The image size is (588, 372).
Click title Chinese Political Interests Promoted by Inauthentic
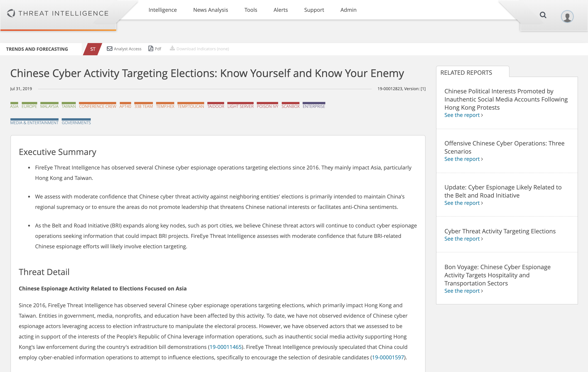[506, 99]
